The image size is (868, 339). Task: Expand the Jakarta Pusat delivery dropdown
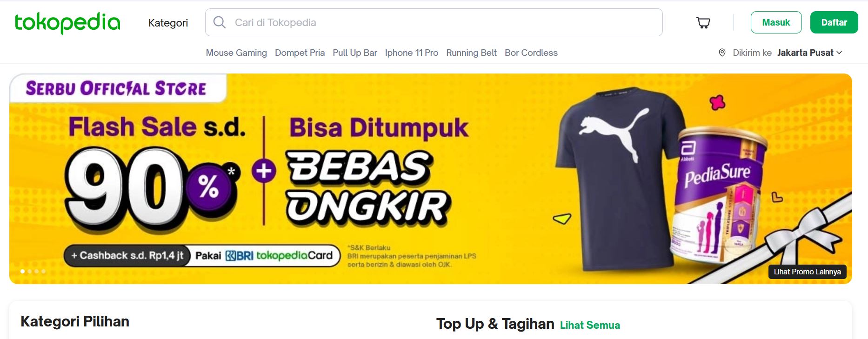[x=809, y=53]
